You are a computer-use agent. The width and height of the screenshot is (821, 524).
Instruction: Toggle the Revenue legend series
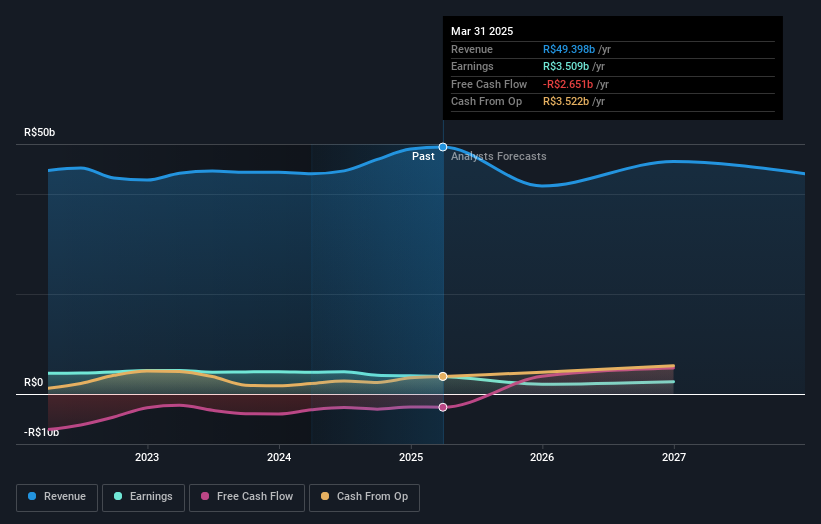[57, 497]
